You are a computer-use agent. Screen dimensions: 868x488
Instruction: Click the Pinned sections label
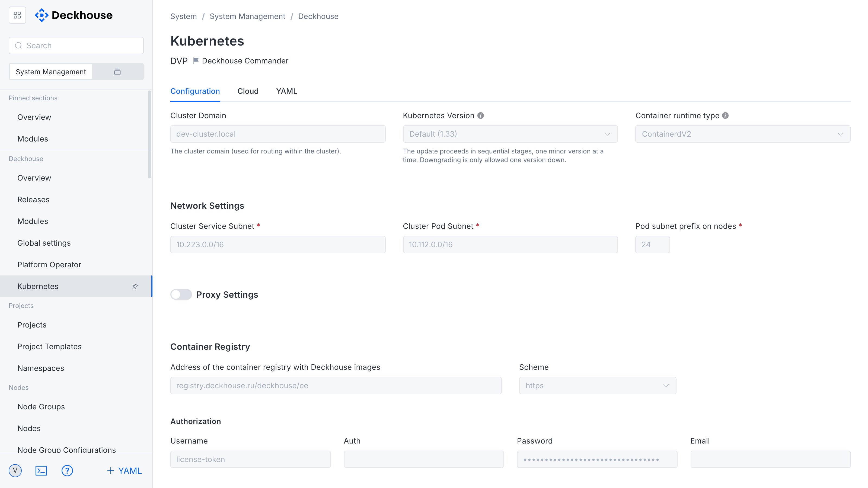point(33,98)
